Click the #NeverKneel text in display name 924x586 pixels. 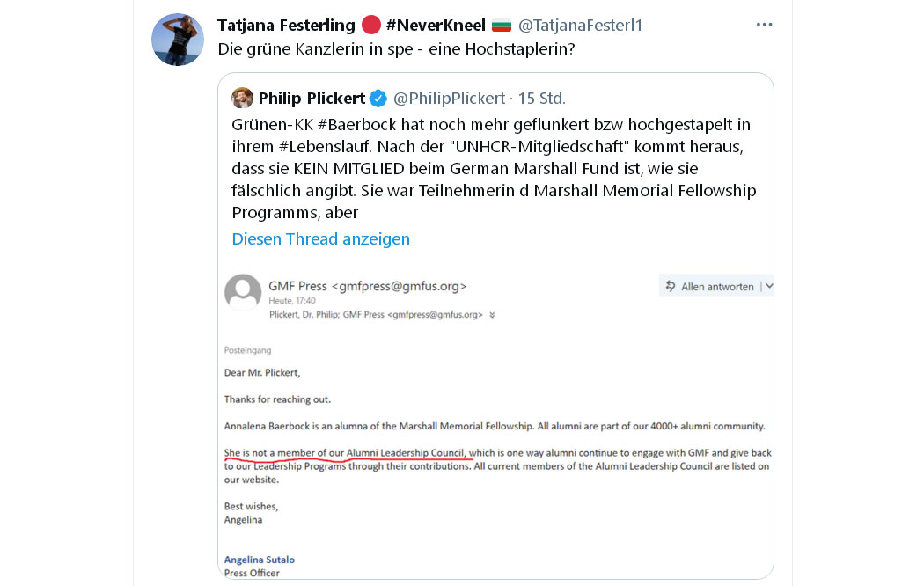click(x=436, y=26)
